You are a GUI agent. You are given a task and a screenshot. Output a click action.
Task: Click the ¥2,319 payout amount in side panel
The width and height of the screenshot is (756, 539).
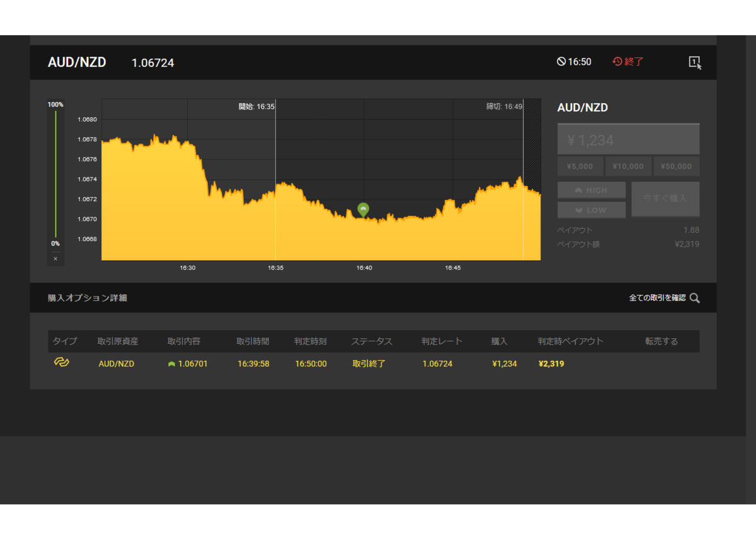pyautogui.click(x=687, y=244)
